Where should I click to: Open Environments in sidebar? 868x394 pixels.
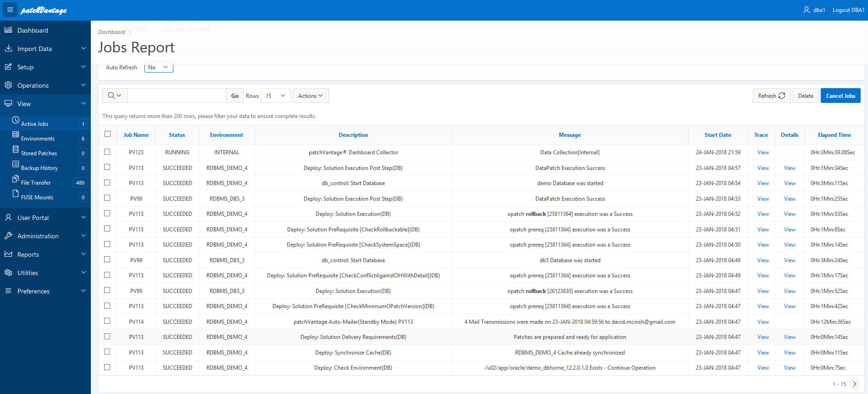(x=38, y=139)
